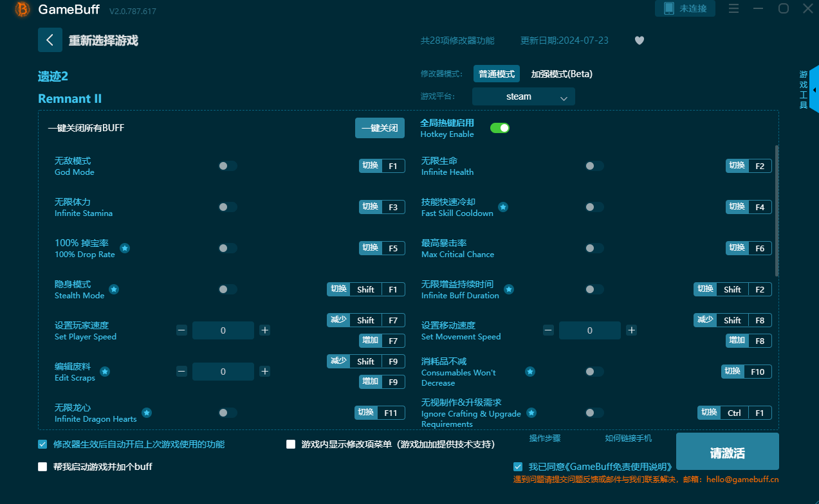Click star badge next to Consumables Won't Decrease
819x504 pixels.
pos(530,372)
